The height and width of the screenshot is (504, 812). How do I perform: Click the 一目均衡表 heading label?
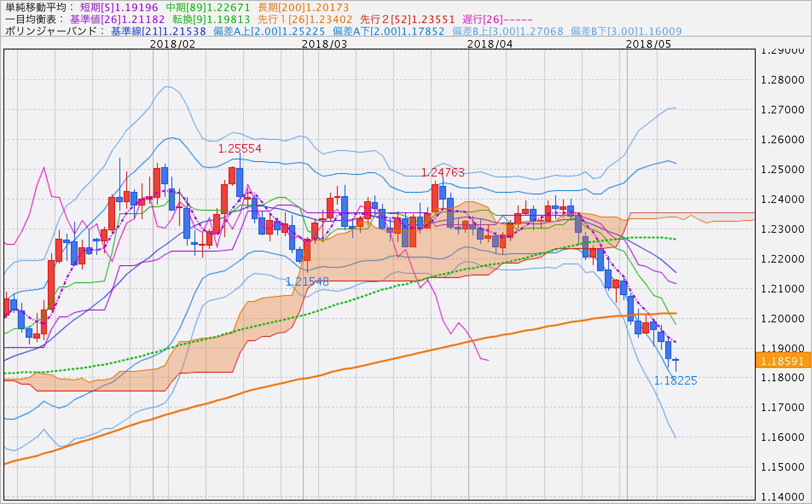[35, 19]
